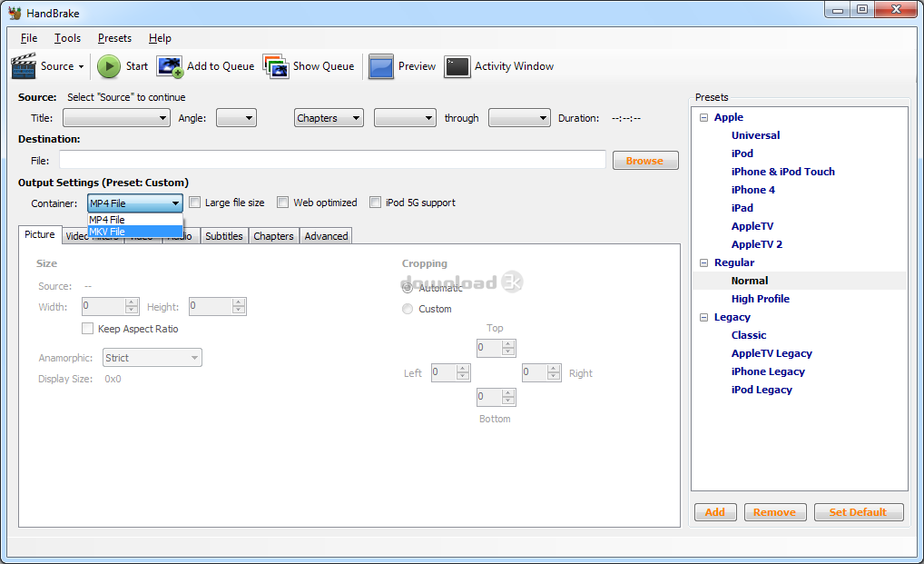924x564 pixels.
Task: Open the Anamorphic Strict dropdown
Action: (192, 357)
